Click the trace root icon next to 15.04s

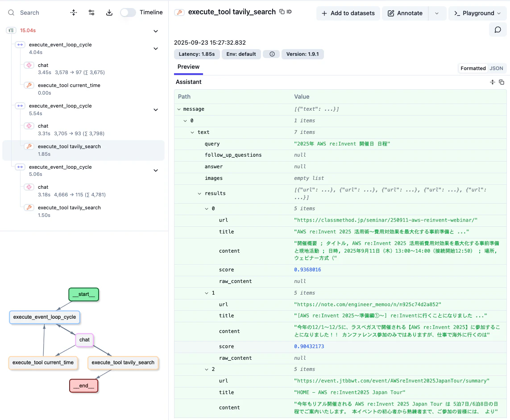tap(11, 31)
